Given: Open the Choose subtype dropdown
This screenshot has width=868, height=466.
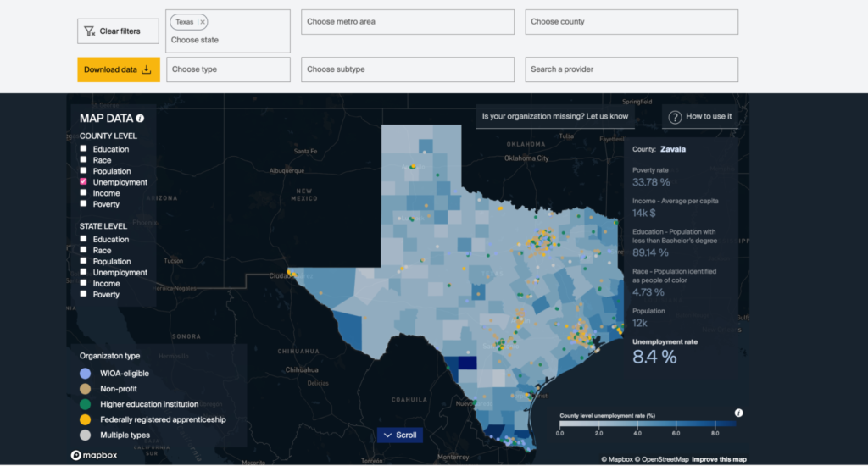Looking at the screenshot, I should (408, 69).
